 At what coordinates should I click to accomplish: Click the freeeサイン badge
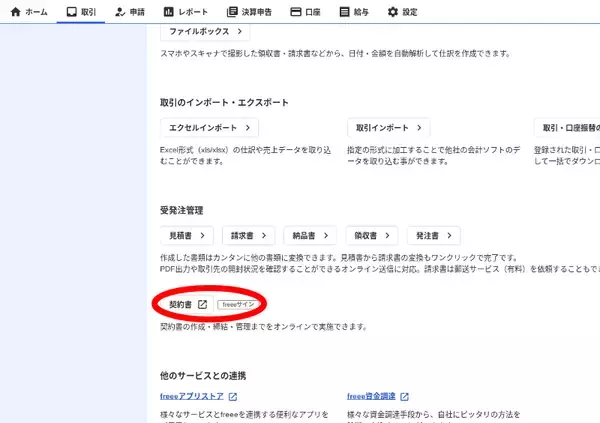tap(240, 305)
